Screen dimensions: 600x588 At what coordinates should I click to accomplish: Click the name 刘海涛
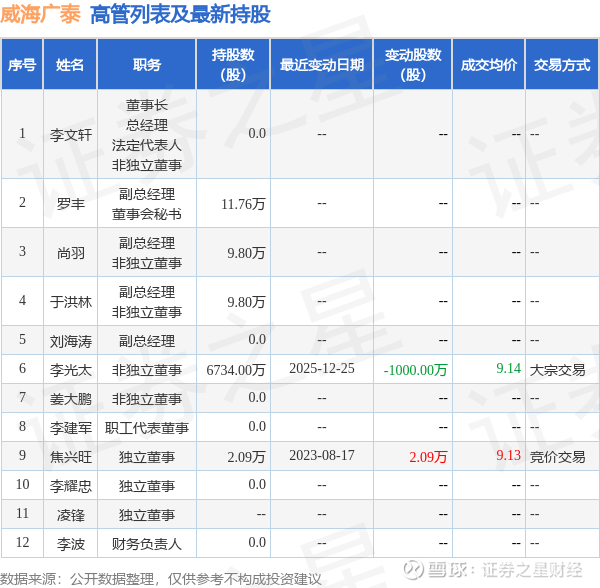71,340
